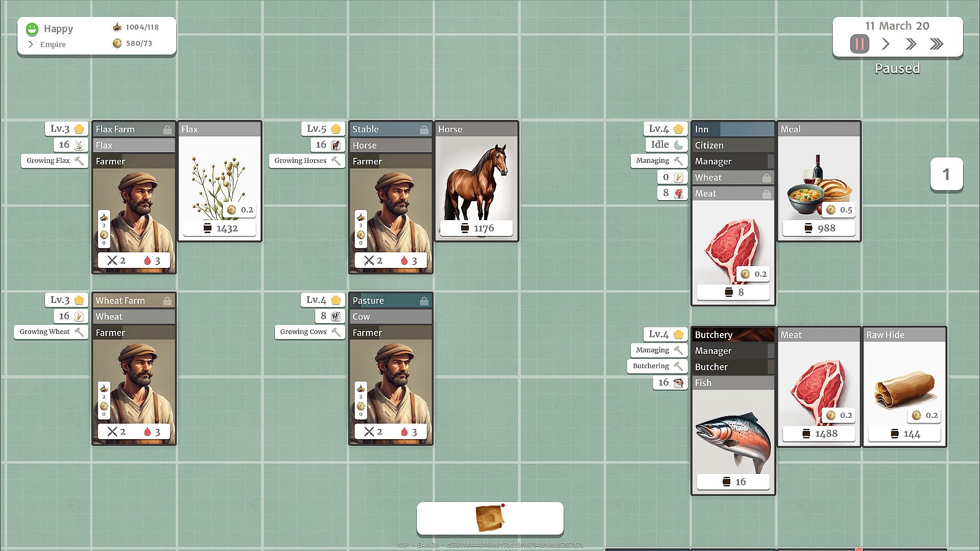Click the date 11 March 20
Viewport: 980px width, 551px height.
pyautogui.click(x=897, y=26)
